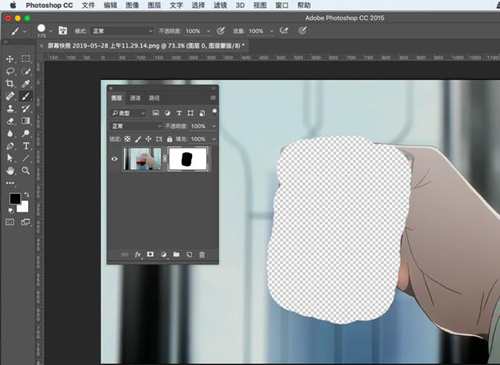
Task: Select the Clone Stamp tool
Action: (10, 109)
